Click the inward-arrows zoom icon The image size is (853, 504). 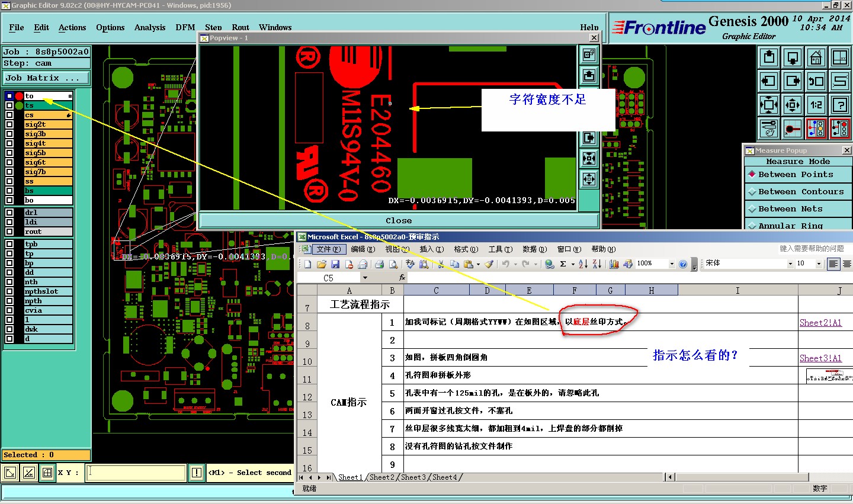coord(769,105)
